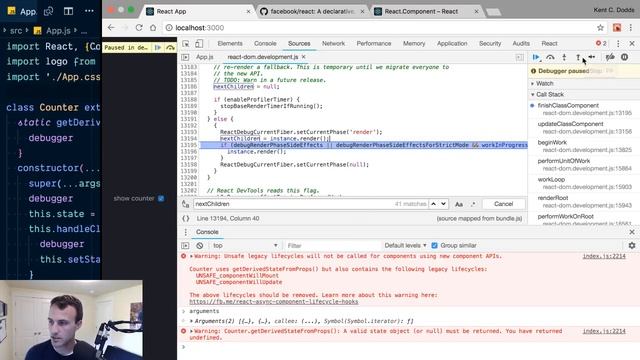This screenshot has height=360, width=640.
Task: Open DevTools customize menu
Action: [618, 44]
